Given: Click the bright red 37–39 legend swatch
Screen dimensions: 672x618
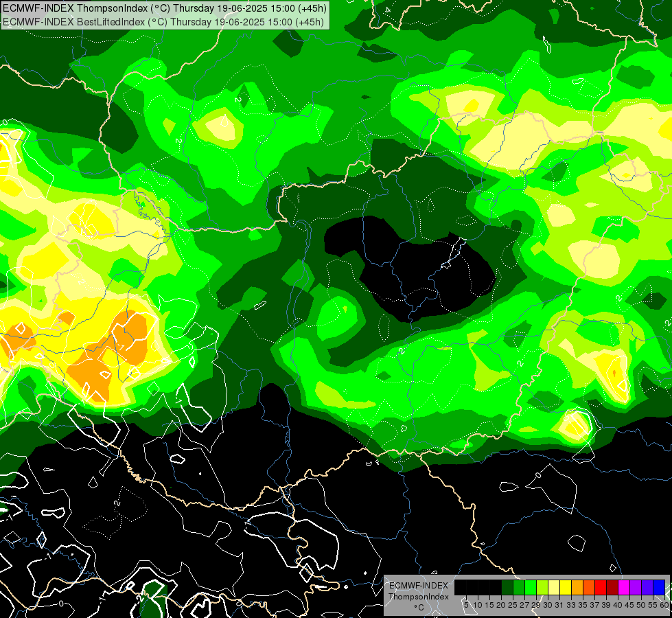Looking at the screenshot, I should 601,587.
